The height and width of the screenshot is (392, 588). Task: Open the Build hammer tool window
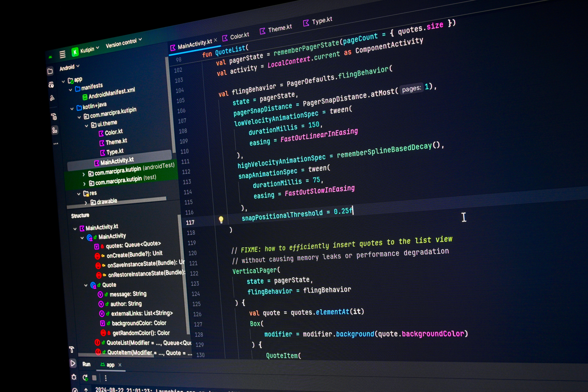pyautogui.click(x=72, y=350)
